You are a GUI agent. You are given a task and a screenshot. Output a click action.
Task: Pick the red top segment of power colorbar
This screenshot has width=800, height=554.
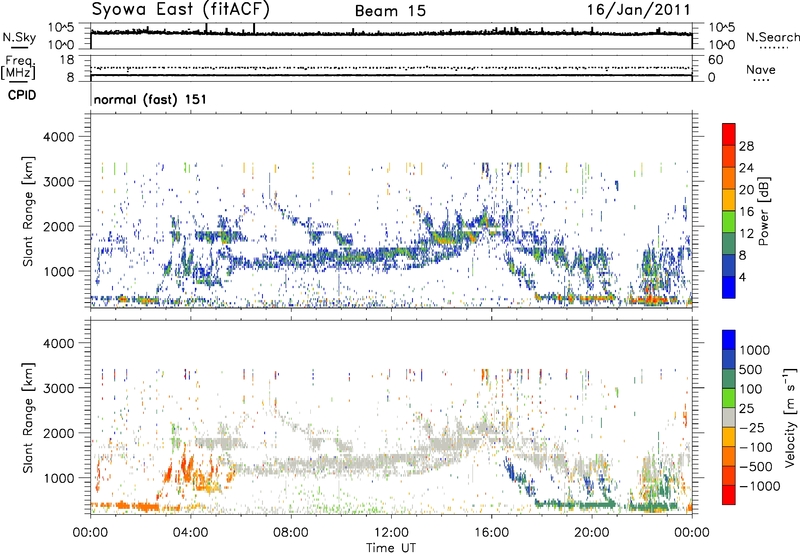click(x=729, y=134)
